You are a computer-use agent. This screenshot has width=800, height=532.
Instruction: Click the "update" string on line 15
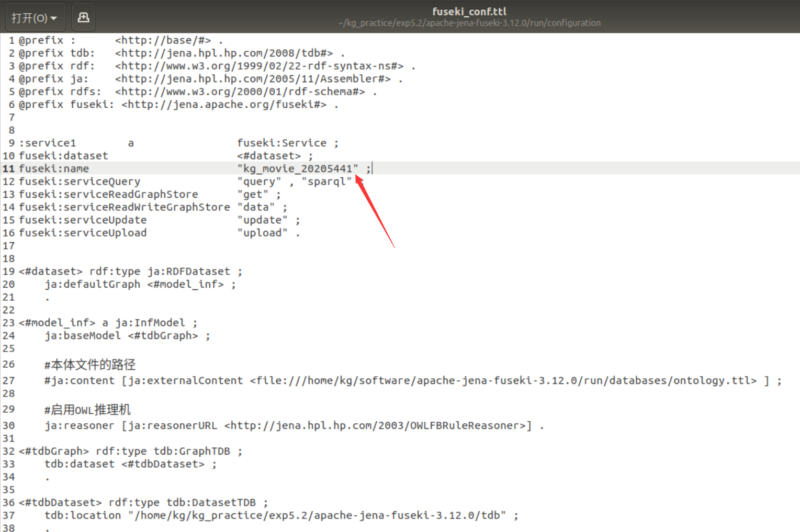click(x=262, y=220)
